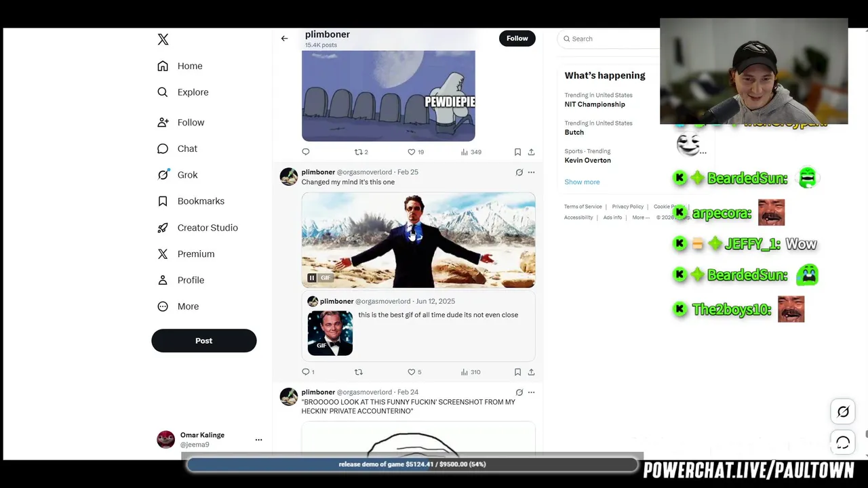Open account menu dots beside Omar Kalinge
The width and height of the screenshot is (868, 488).
point(258,440)
